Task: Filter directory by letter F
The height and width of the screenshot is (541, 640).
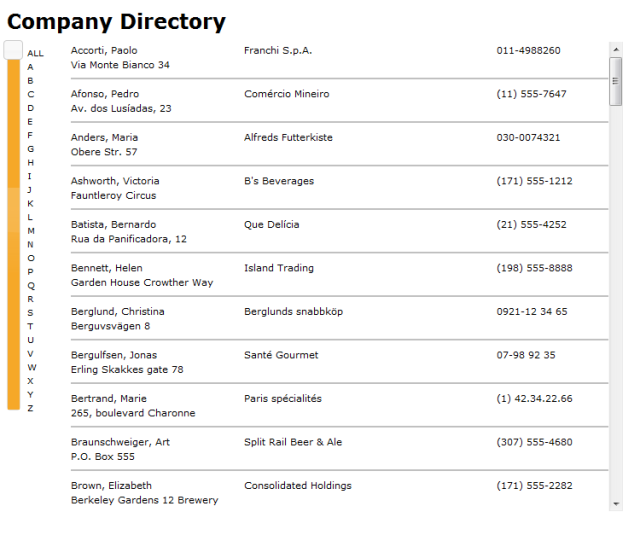Action: coord(30,135)
